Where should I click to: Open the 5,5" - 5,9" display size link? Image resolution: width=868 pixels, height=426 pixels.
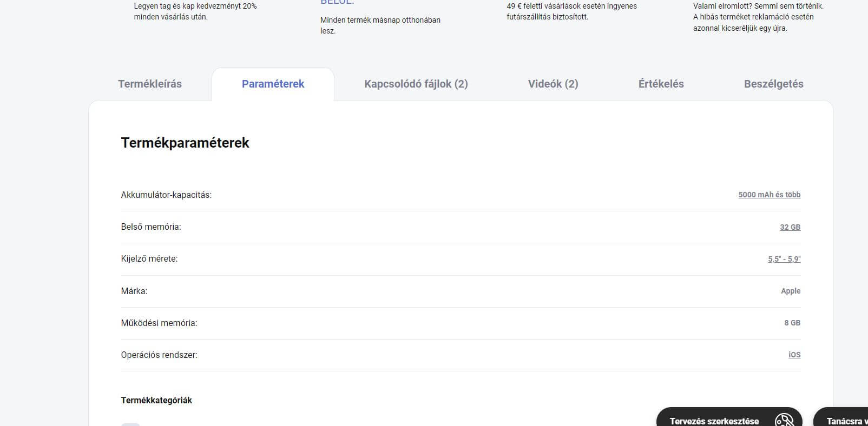[784, 259]
